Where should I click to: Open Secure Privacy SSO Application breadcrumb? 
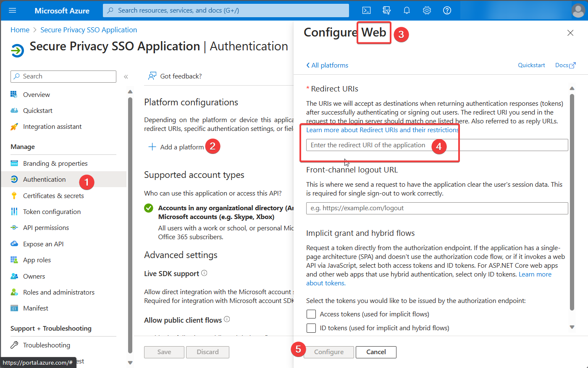coord(88,29)
